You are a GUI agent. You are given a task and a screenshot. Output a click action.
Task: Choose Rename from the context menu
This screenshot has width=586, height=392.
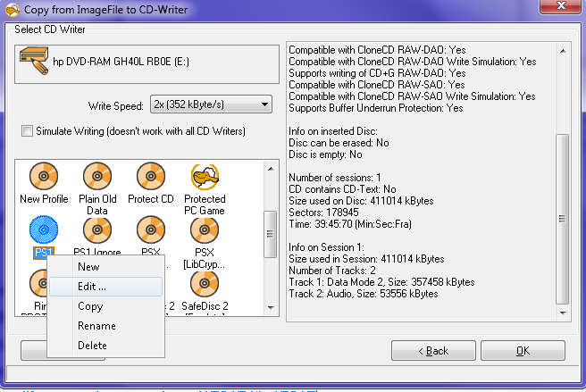click(x=105, y=326)
